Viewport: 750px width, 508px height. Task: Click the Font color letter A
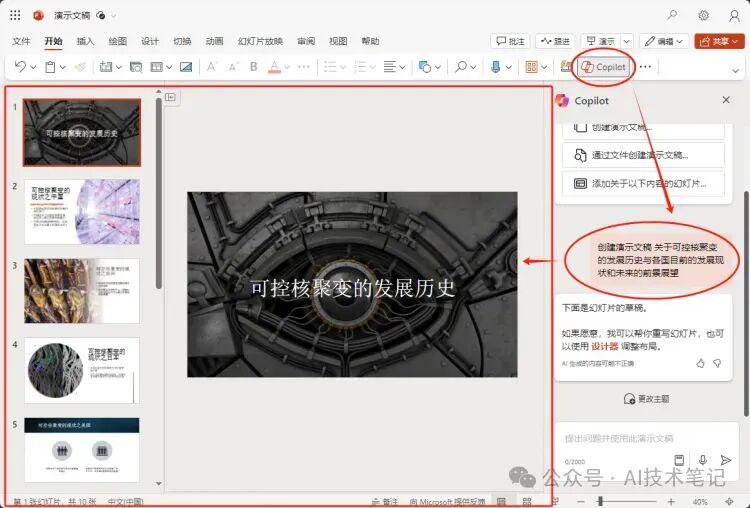click(275, 67)
